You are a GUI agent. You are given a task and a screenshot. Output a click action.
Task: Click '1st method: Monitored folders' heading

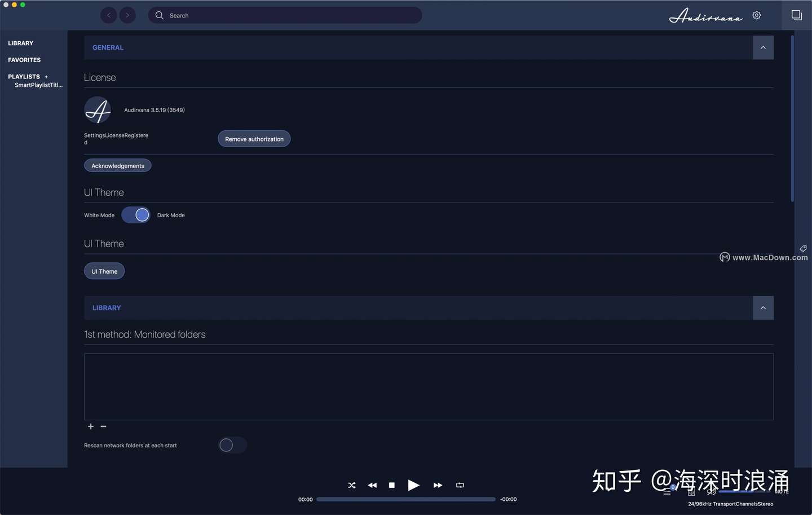pyautogui.click(x=145, y=334)
